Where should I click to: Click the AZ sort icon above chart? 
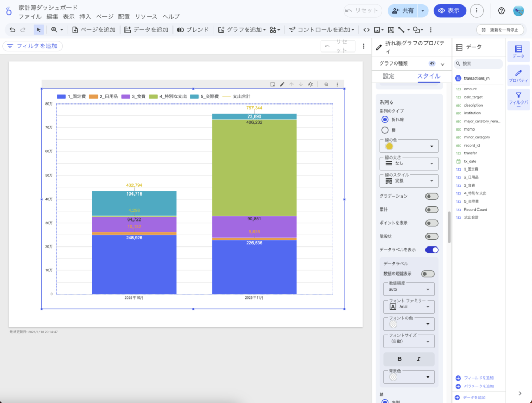(310, 84)
